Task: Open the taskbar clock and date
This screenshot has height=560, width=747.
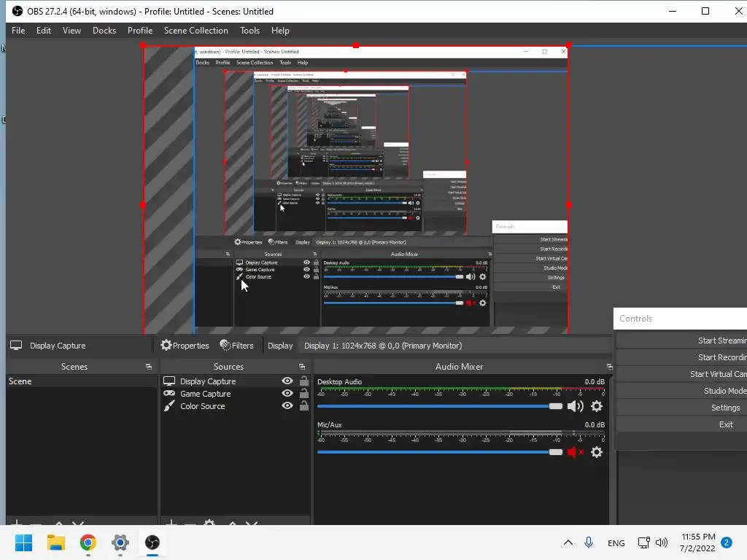Action: click(698, 542)
